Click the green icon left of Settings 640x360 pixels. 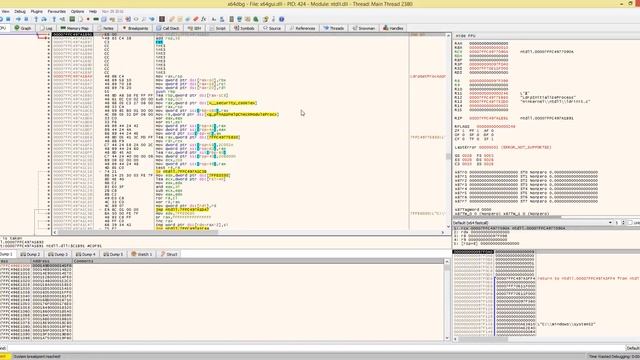[x=256, y=19]
